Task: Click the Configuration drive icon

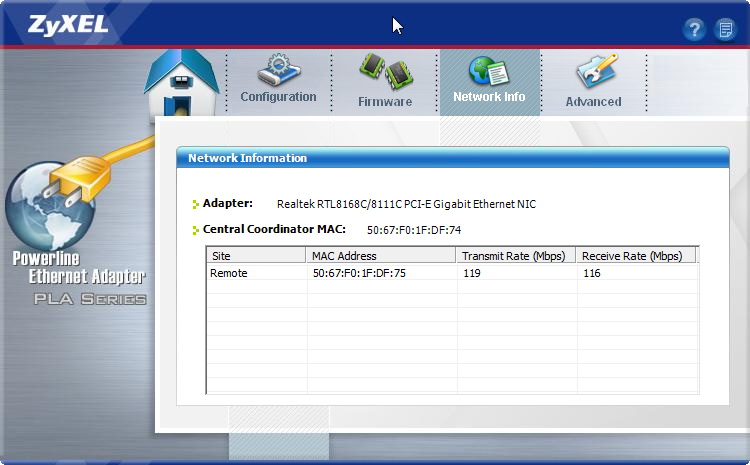Action: [x=278, y=70]
